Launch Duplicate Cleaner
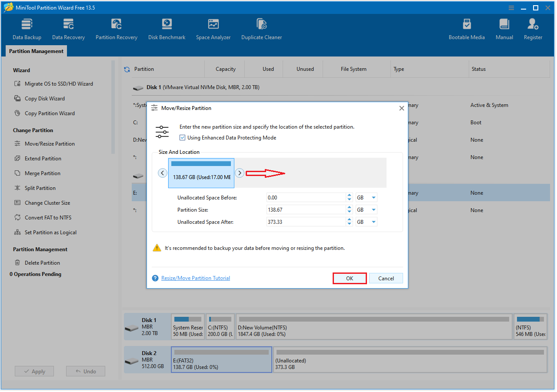 click(261, 28)
